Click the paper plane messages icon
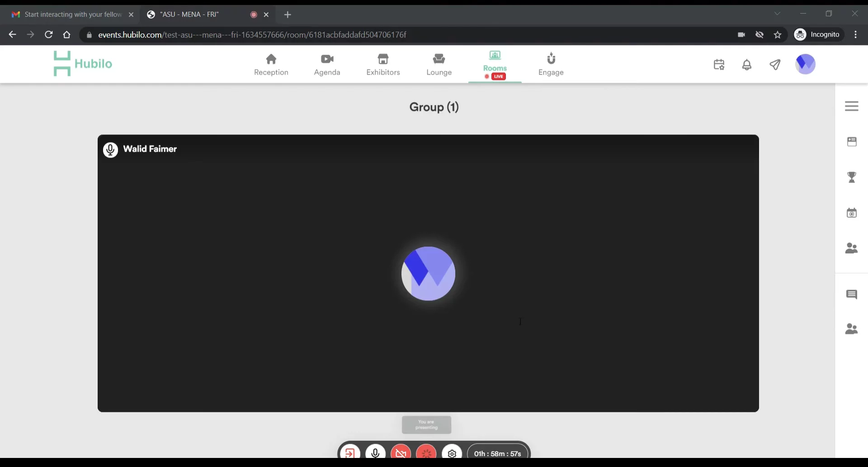 click(x=775, y=65)
